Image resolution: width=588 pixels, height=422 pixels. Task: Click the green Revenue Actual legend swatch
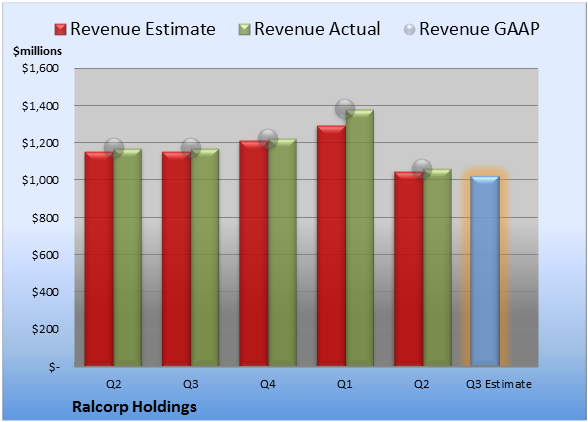pos(244,30)
